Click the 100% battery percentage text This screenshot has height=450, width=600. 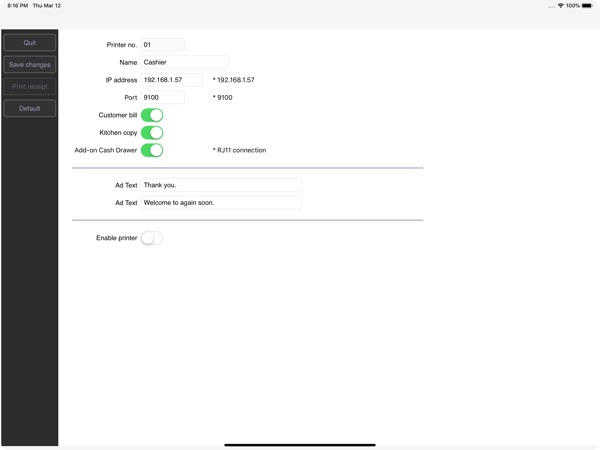[573, 6]
